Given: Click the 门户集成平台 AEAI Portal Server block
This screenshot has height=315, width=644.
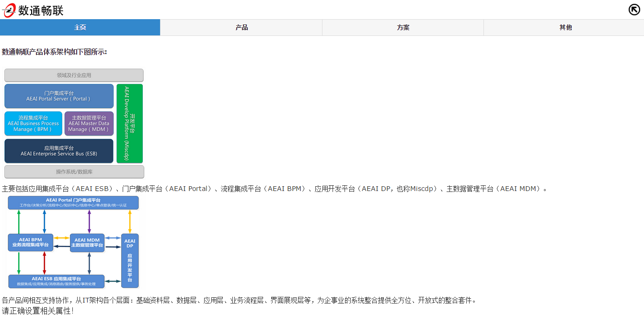Looking at the screenshot, I should pos(59,96).
